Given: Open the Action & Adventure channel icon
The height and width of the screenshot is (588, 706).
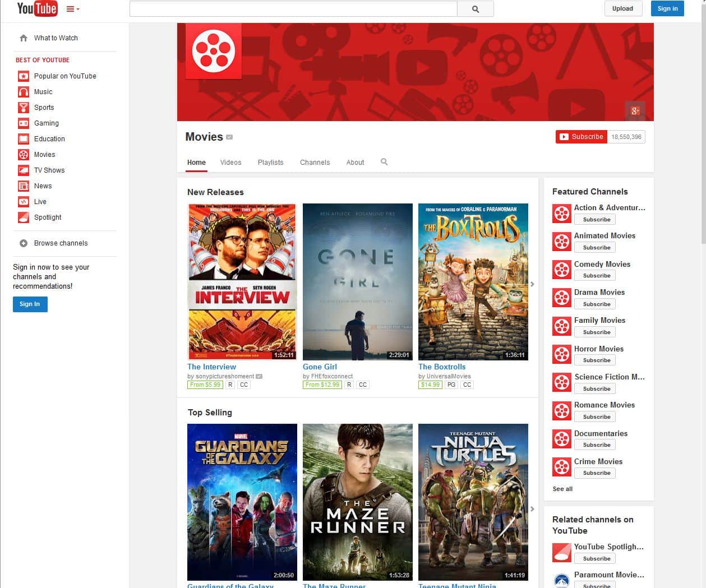Looking at the screenshot, I should click(562, 214).
